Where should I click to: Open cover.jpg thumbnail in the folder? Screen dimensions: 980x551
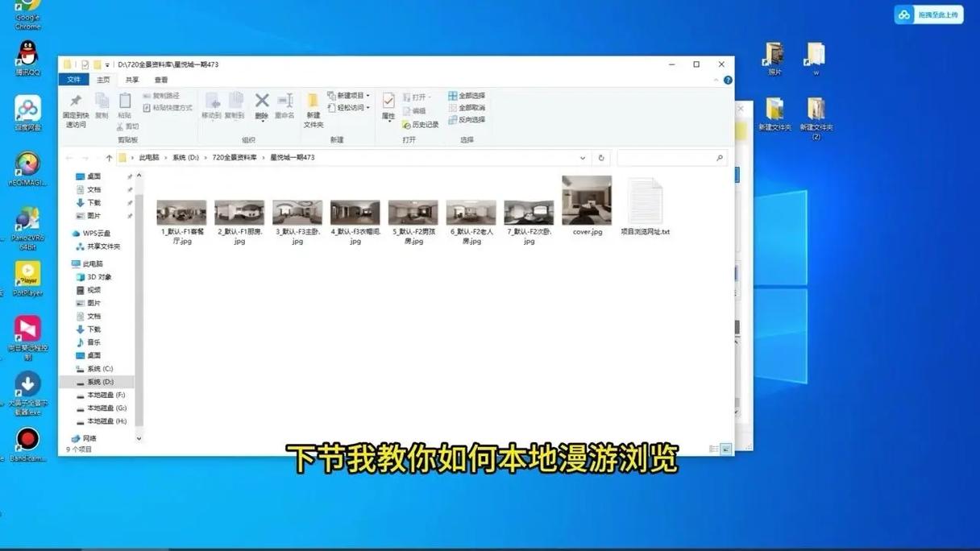coord(586,200)
